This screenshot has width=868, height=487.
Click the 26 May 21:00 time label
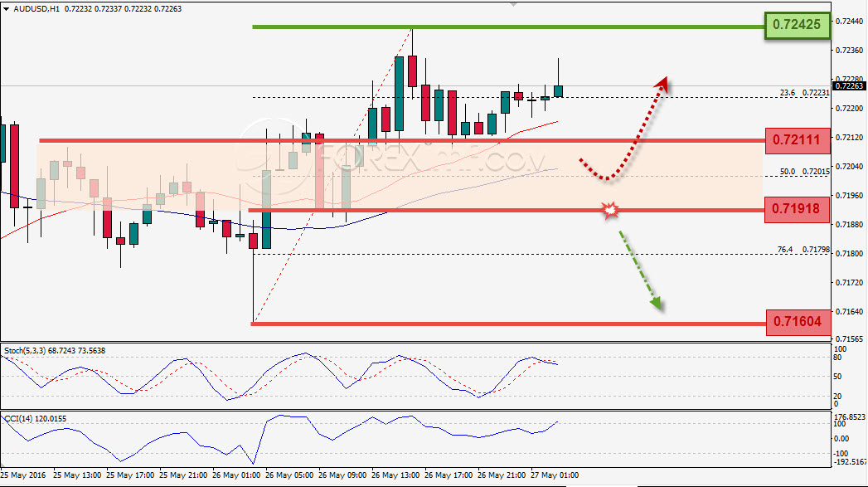point(502,475)
